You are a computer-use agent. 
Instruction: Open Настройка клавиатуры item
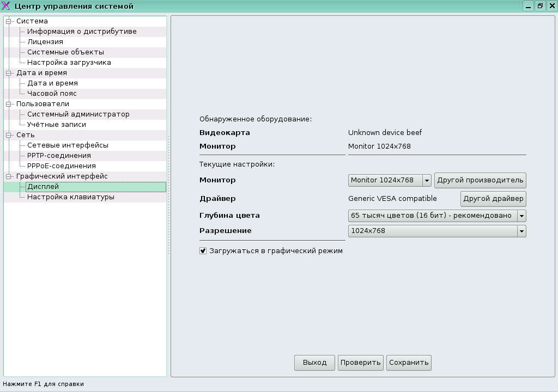[x=71, y=197]
